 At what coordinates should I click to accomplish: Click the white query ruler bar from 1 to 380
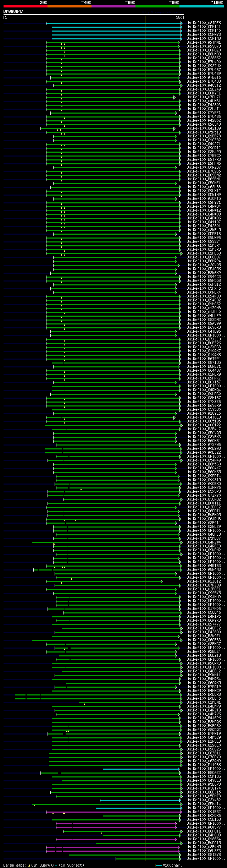pos(94,15)
